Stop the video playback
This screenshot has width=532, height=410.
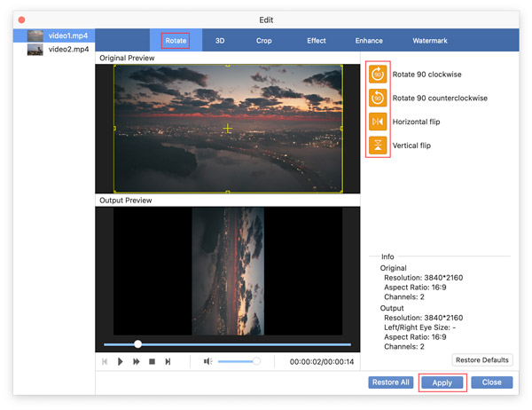[152, 362]
